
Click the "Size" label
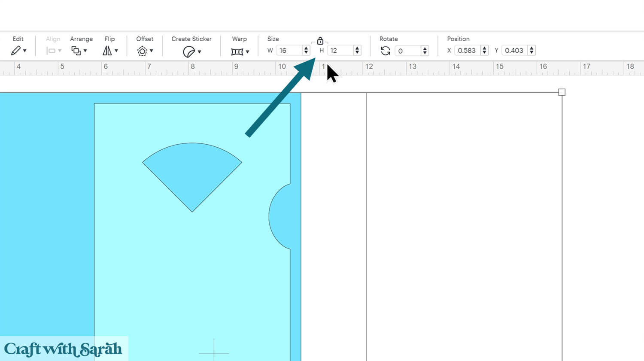tap(273, 39)
